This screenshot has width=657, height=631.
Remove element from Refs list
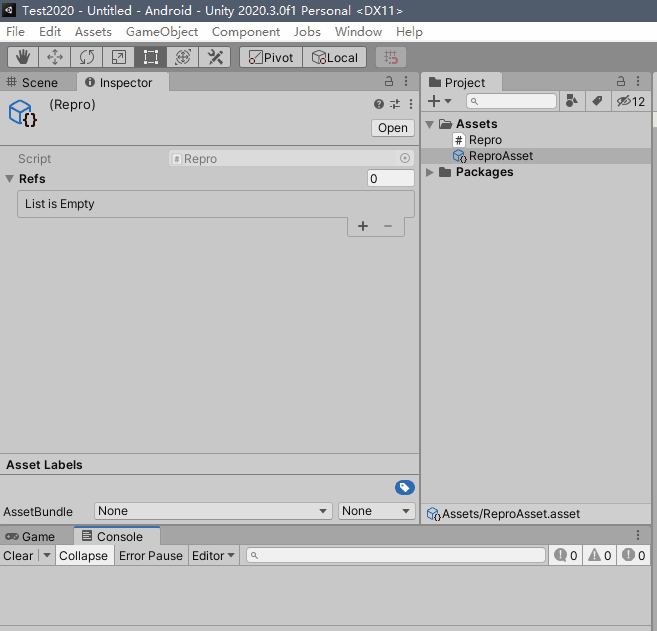click(x=388, y=226)
